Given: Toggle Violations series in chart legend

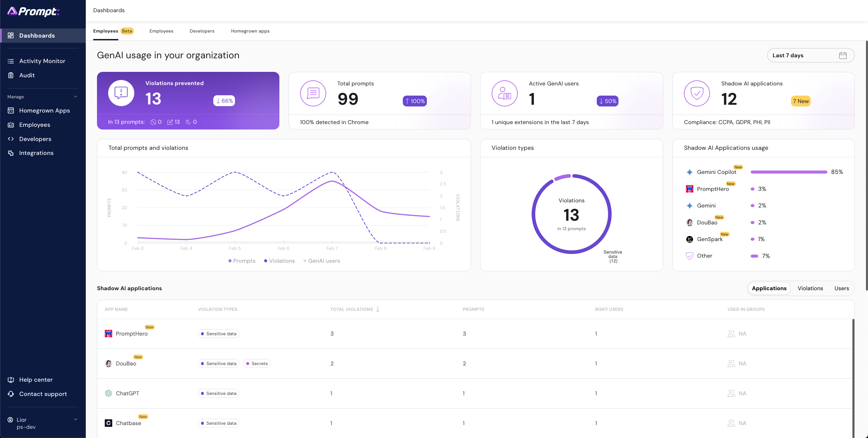Looking at the screenshot, I should click(x=279, y=261).
